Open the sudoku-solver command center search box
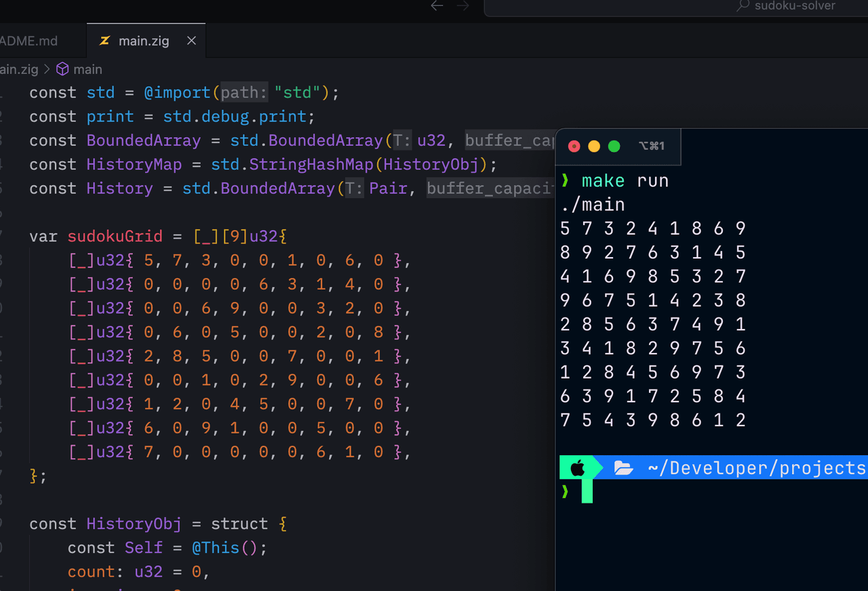The image size is (868, 591). coord(678,7)
